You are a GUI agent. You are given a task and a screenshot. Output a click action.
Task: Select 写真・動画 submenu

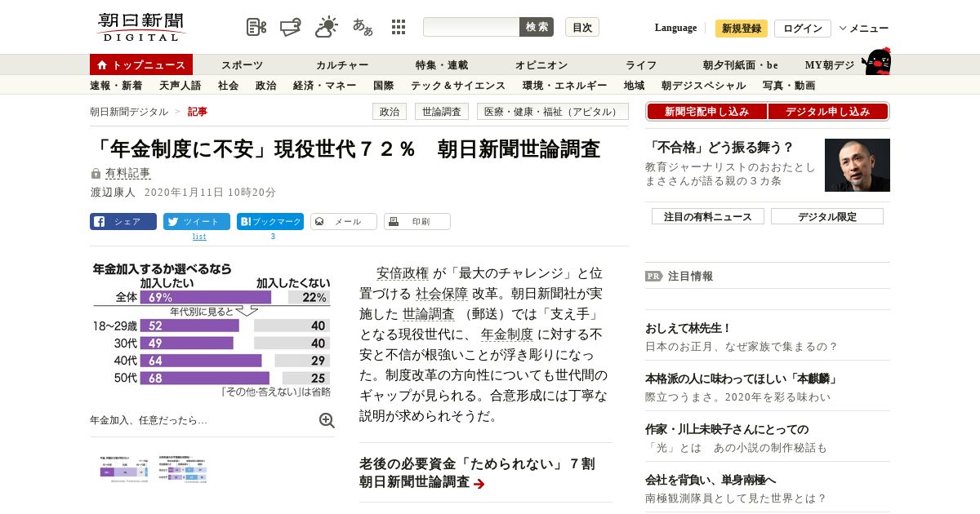point(789,85)
